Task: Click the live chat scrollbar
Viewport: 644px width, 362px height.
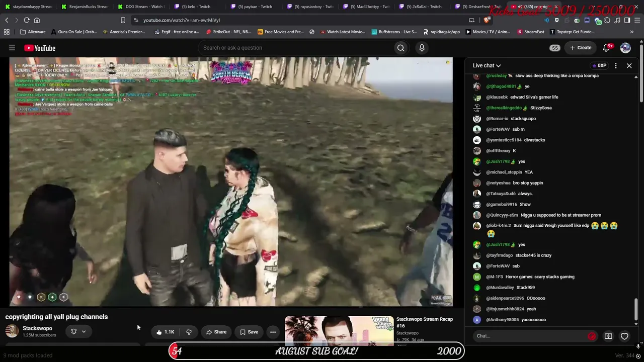Action: (636, 309)
